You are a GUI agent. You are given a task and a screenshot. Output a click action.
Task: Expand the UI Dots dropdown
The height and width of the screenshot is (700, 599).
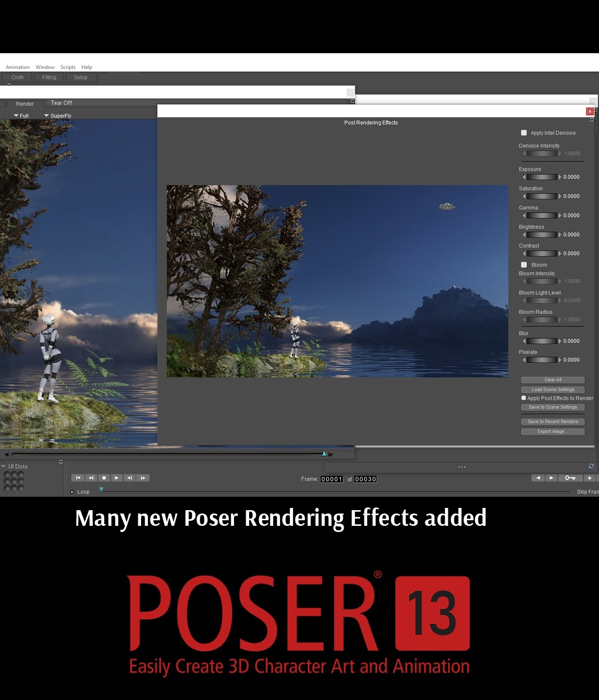click(3, 466)
